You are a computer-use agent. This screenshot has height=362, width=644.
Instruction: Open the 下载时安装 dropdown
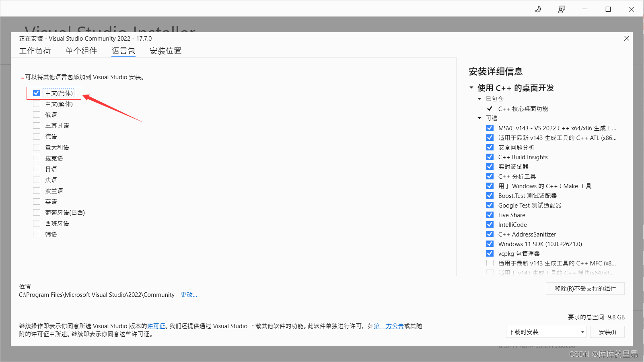click(x=546, y=332)
